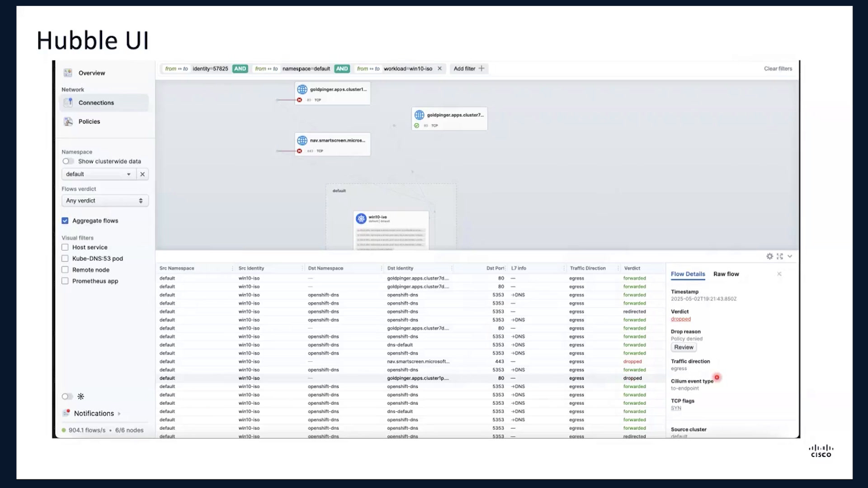Uncheck Aggregate flows checkbox
The height and width of the screenshot is (488, 868).
click(65, 221)
